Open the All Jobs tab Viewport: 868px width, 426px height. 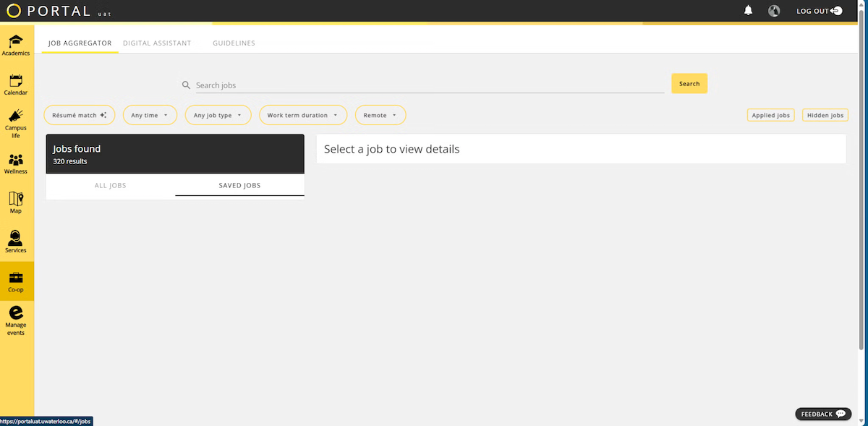pos(110,185)
